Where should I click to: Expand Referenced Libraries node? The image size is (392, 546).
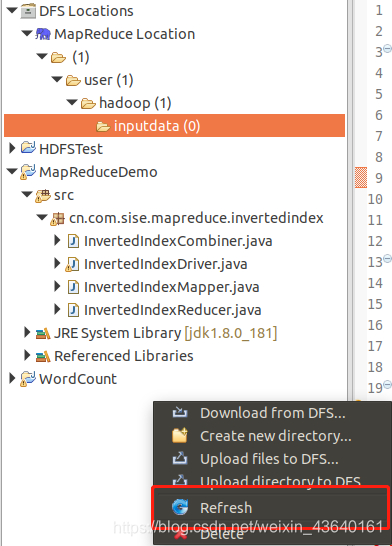(x=27, y=355)
